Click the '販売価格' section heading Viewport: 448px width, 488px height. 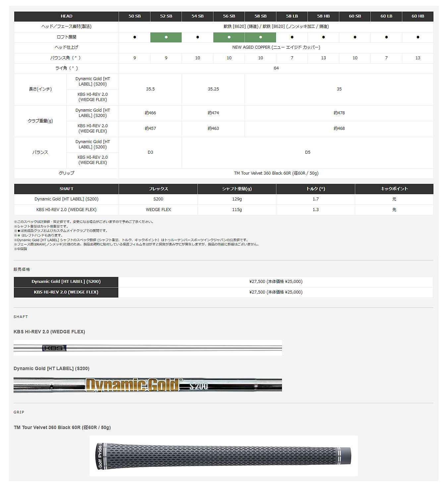[22, 269]
